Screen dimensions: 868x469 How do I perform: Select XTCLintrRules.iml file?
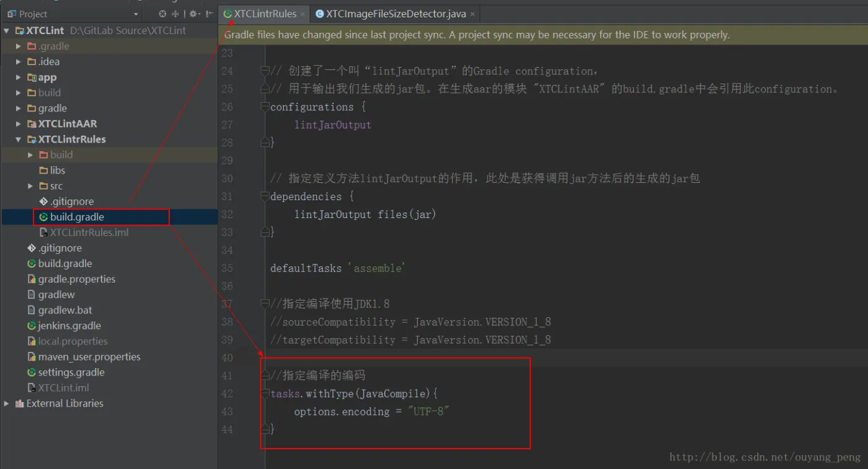coord(89,232)
